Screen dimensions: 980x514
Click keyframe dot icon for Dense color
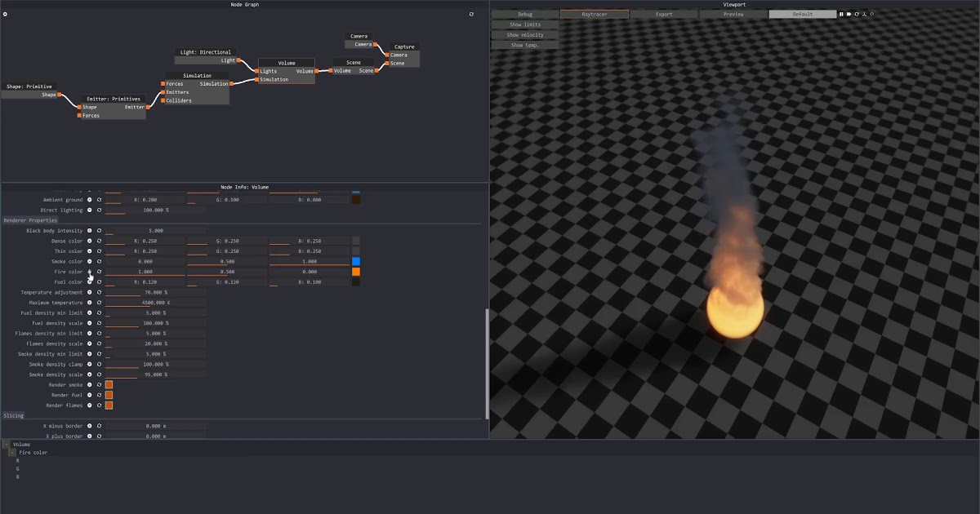tap(90, 241)
